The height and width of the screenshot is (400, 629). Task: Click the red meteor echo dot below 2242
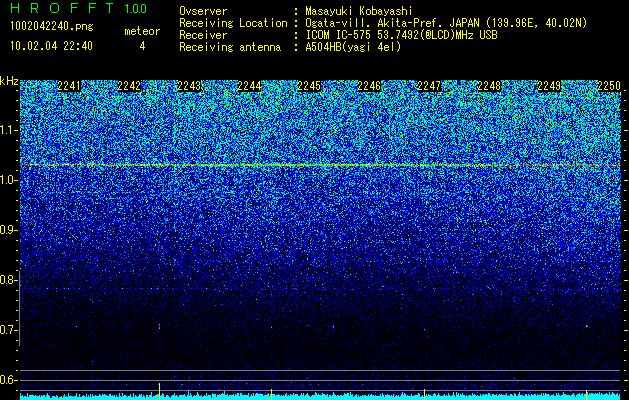click(159, 327)
